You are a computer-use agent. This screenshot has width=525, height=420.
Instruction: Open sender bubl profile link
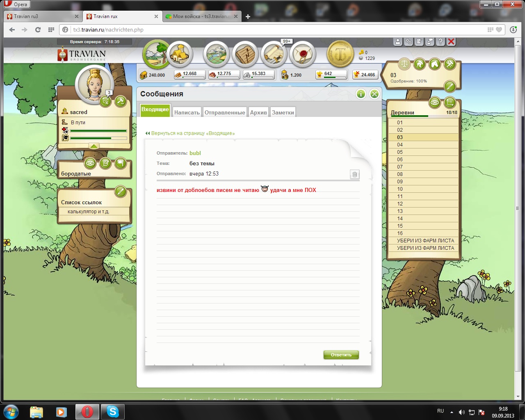[195, 153]
